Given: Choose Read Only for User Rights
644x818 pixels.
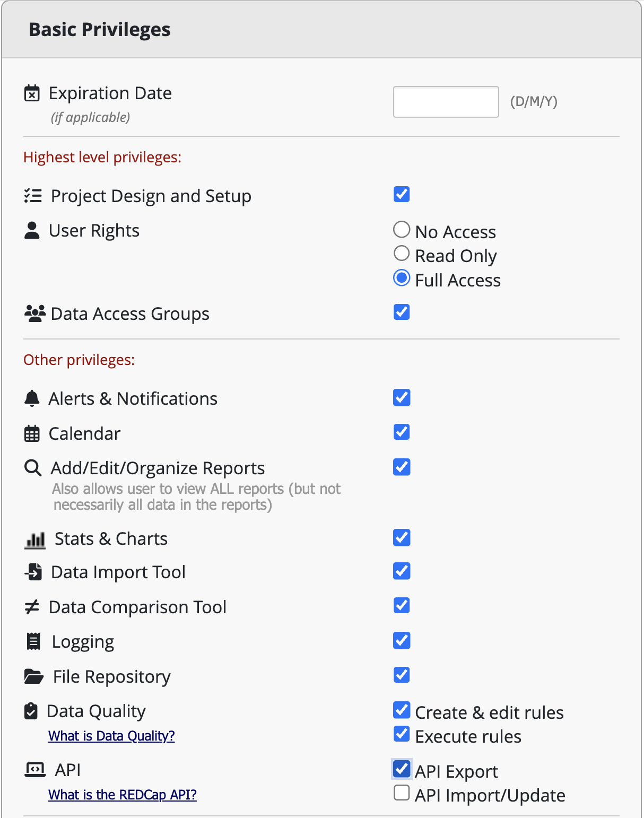Looking at the screenshot, I should pyautogui.click(x=402, y=254).
